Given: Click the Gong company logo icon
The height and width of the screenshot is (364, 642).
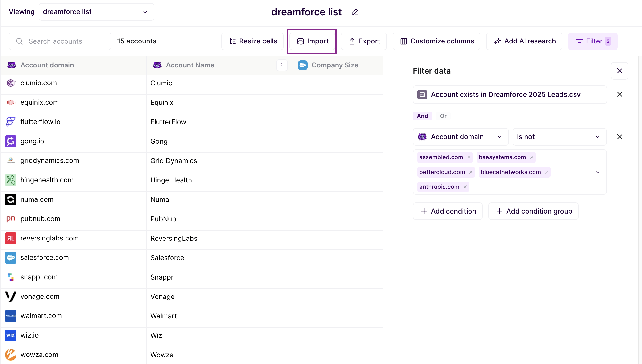Looking at the screenshot, I should [x=11, y=141].
